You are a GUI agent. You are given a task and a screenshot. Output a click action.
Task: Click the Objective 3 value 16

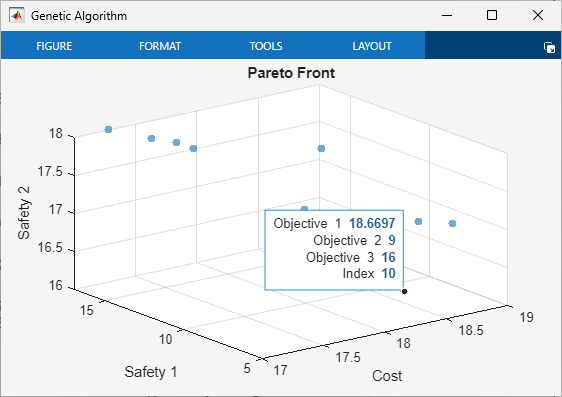tap(389, 257)
